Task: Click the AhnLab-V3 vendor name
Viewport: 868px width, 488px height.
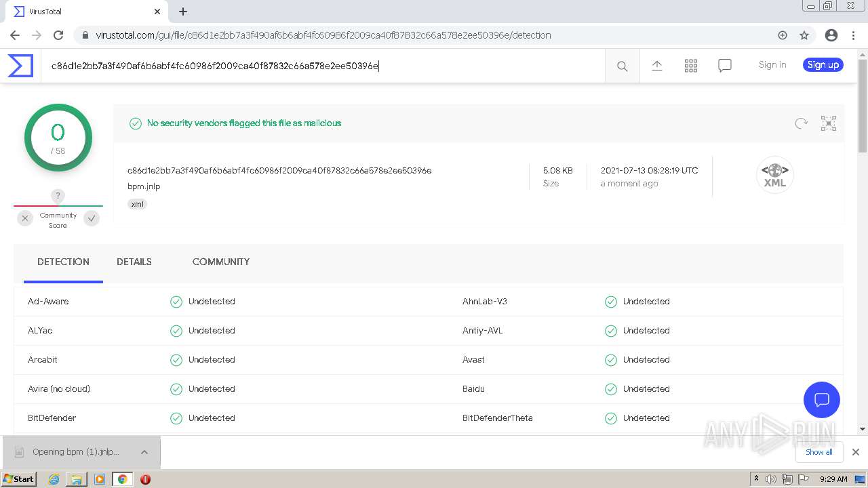Action: [x=485, y=302]
